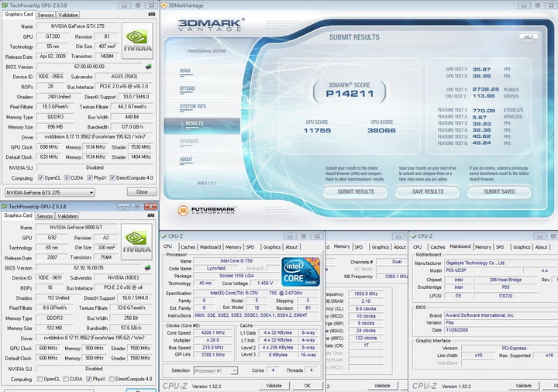The height and width of the screenshot is (392, 558).
Task: Toggle DirectCompute 4.0 checkbox for 8800 GT
Action: (112, 379)
